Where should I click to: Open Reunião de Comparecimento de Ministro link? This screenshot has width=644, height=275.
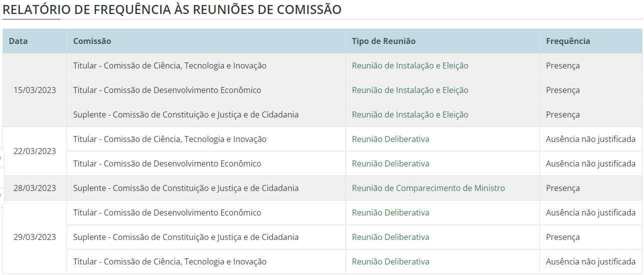(428, 188)
